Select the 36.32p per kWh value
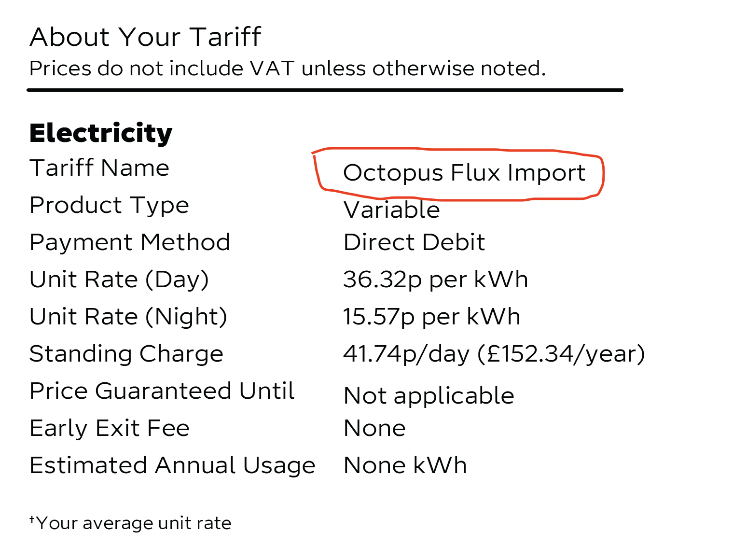The width and height of the screenshot is (747, 560). pyautogui.click(x=436, y=280)
